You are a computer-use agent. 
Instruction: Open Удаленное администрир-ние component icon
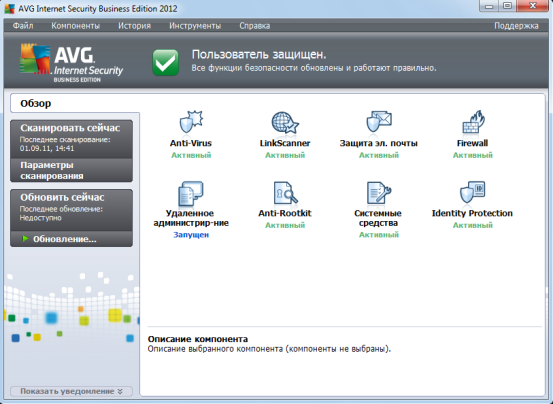click(x=191, y=194)
